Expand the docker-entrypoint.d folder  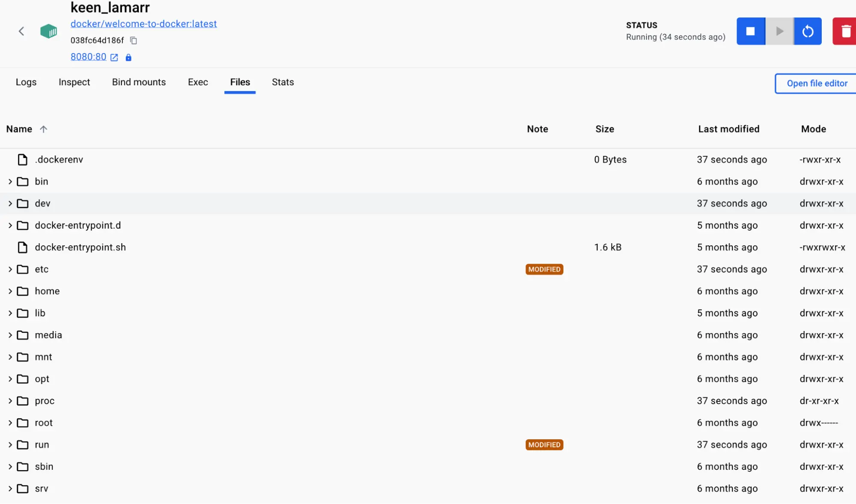pos(9,225)
